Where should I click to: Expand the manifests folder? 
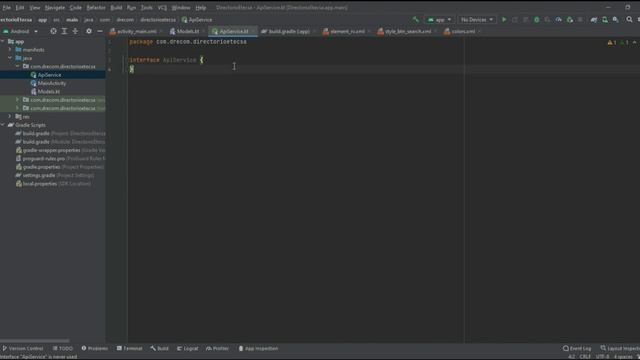coord(10,49)
